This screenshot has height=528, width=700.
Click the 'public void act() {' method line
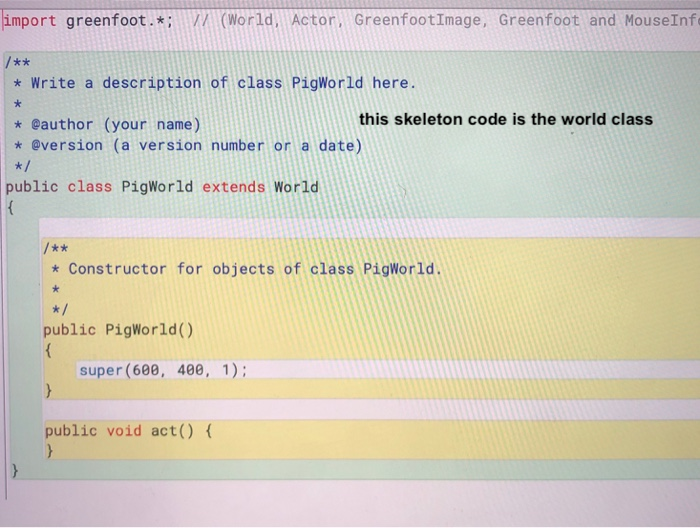(129, 431)
